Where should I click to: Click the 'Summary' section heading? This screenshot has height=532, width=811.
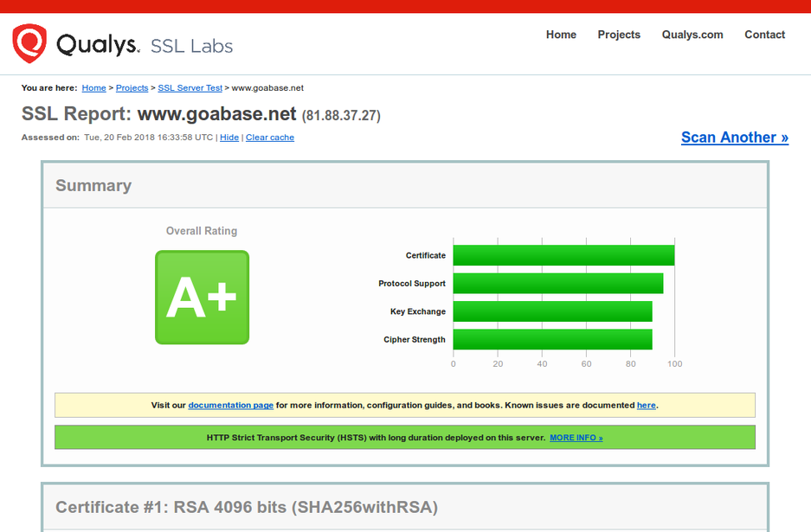[x=93, y=186]
